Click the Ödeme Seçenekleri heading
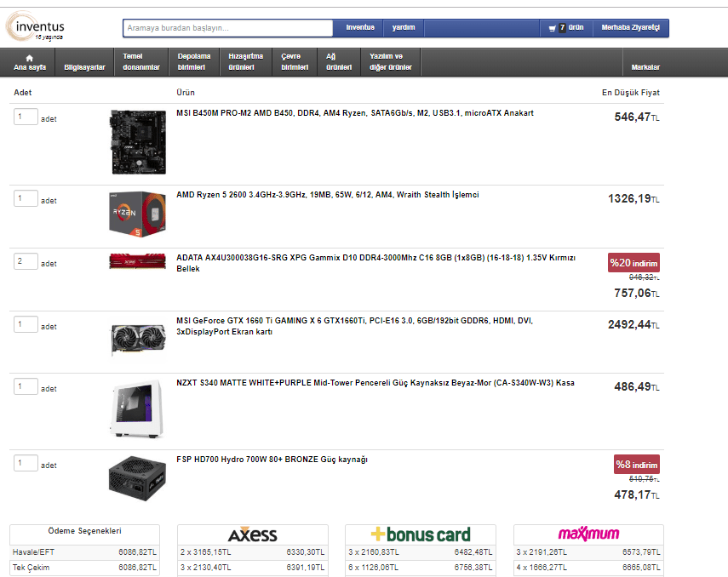Viewport: 728px width, 577px height. 84,531
